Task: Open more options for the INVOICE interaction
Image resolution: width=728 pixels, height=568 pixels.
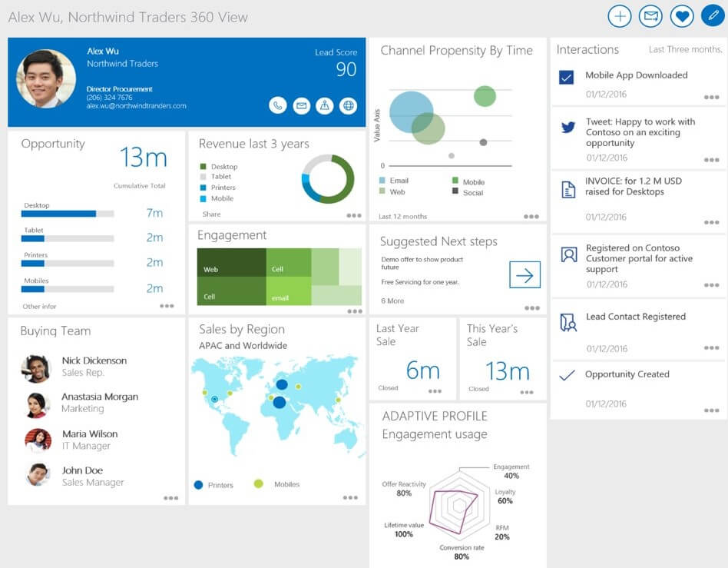Action: [711, 222]
